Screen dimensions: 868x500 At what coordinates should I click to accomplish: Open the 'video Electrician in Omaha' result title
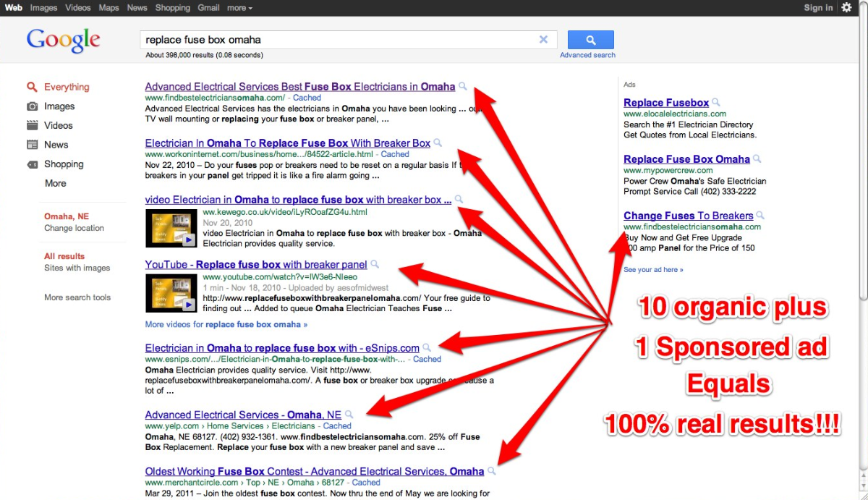tap(298, 200)
